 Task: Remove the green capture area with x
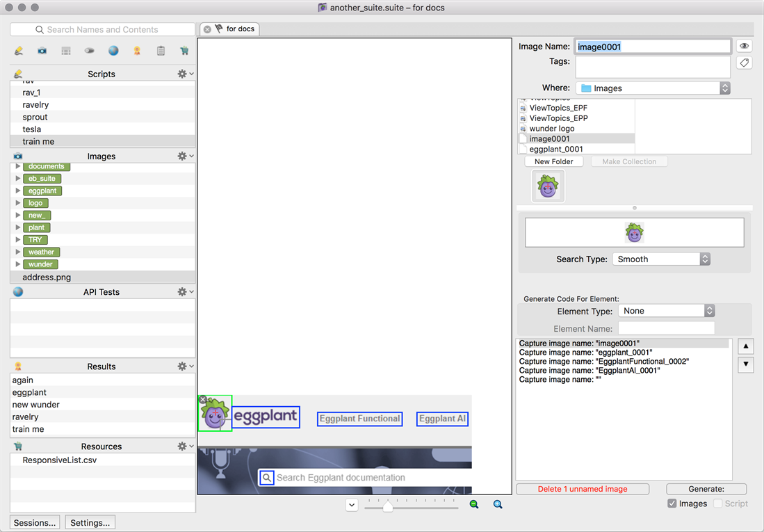tap(203, 399)
